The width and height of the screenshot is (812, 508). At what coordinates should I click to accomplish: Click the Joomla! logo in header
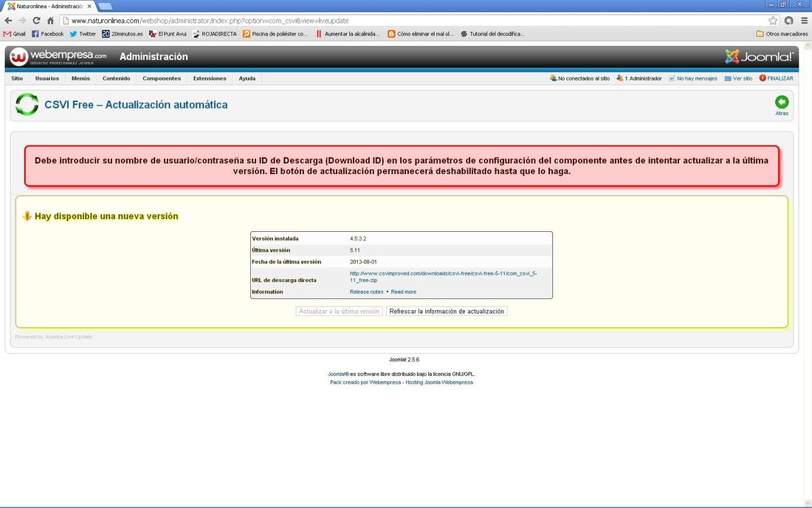(759, 56)
